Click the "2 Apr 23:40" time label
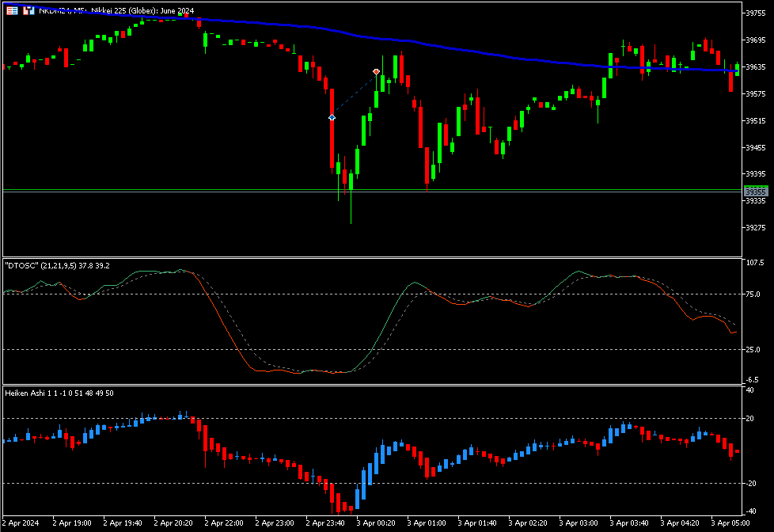This screenshot has width=774, height=532. 325,522
